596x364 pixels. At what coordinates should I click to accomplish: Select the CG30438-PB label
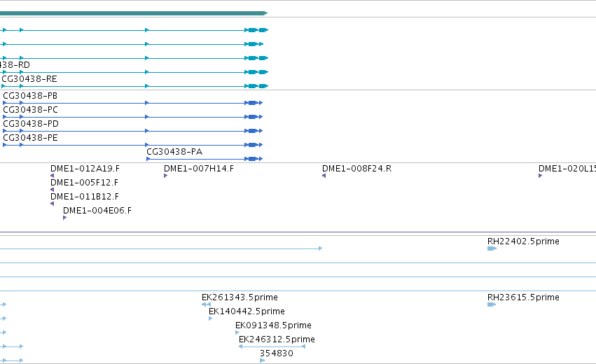coord(30,96)
